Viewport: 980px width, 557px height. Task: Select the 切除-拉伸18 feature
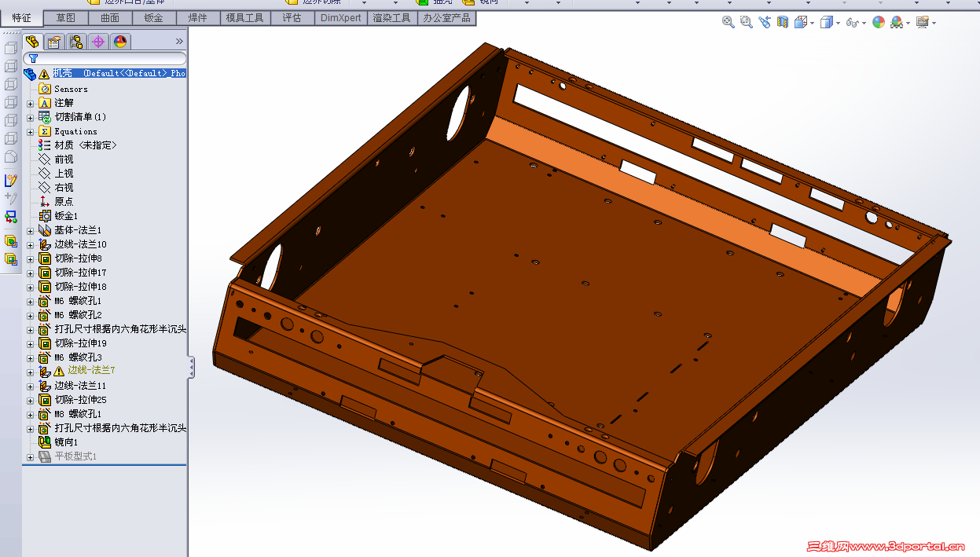[x=80, y=287]
